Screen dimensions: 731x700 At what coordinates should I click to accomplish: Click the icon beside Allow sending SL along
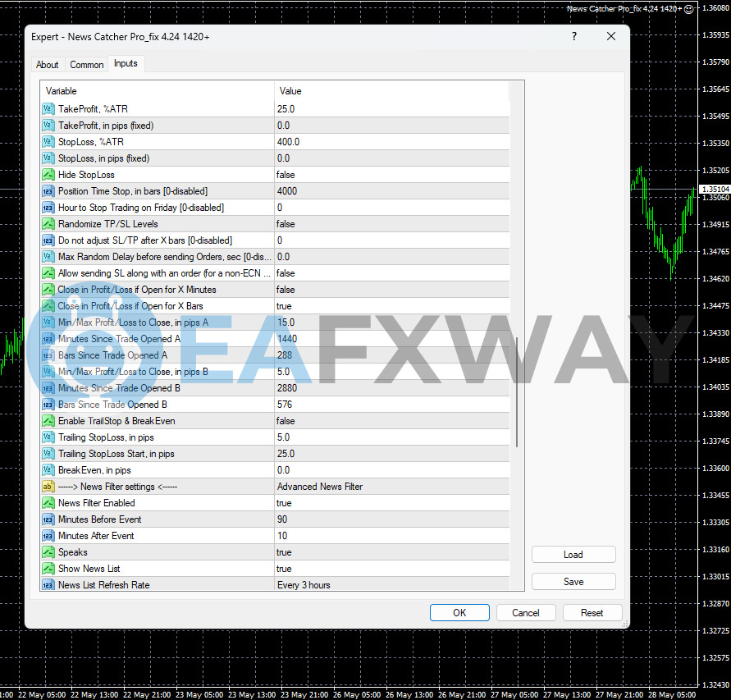pyautogui.click(x=48, y=273)
